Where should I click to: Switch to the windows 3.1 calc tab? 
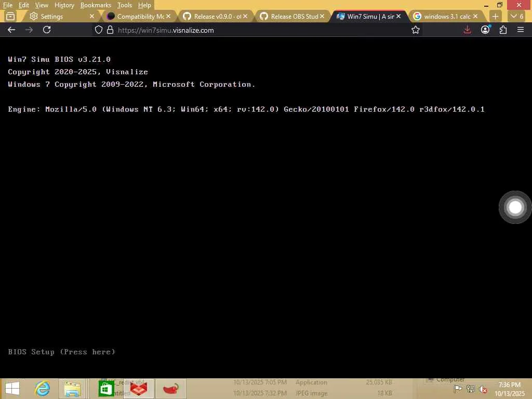443,16
